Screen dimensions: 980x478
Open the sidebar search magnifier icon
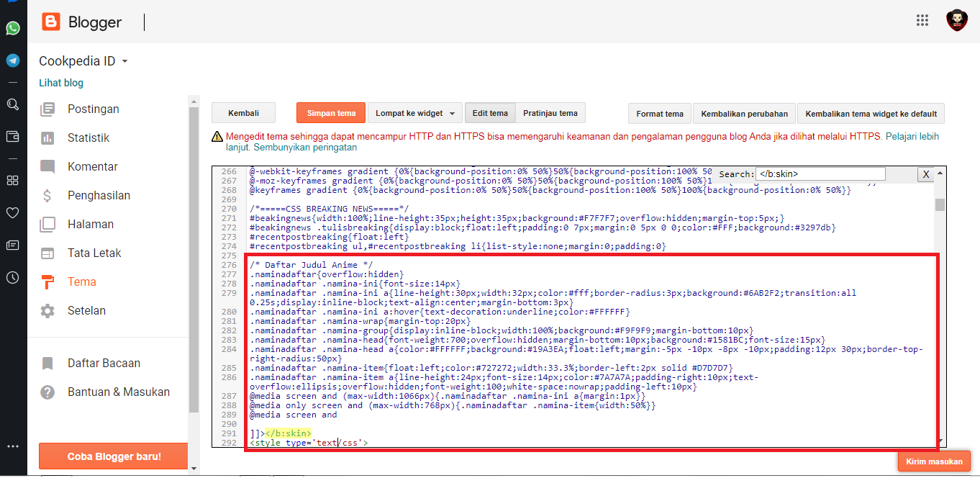click(13, 104)
